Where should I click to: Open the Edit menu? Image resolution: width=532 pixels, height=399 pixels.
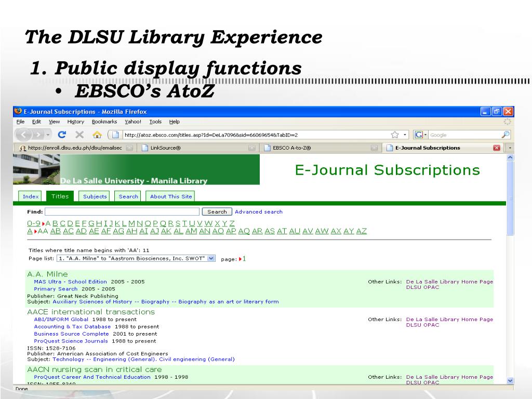tap(36, 122)
